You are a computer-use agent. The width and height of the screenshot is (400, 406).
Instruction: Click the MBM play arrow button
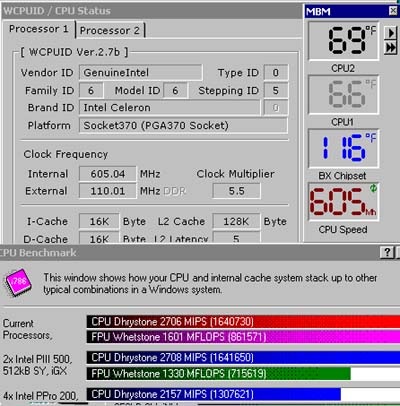[391, 33]
